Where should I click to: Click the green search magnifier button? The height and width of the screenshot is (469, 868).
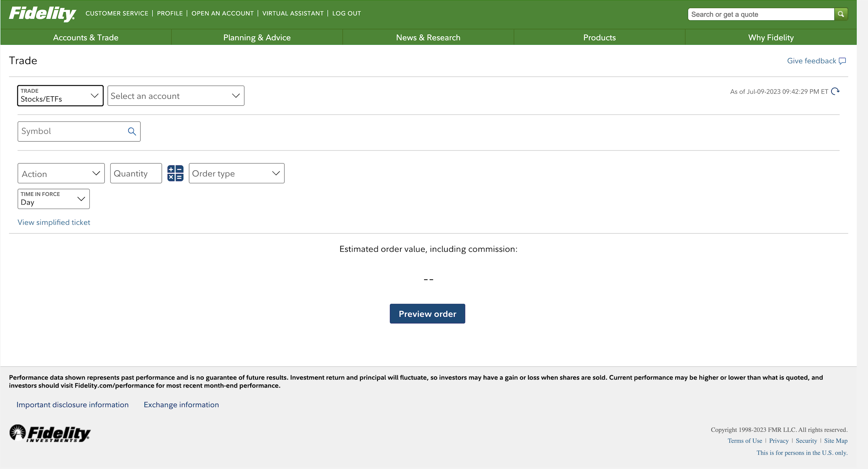tap(841, 14)
